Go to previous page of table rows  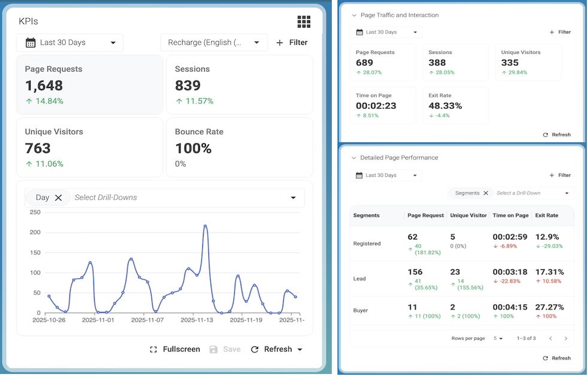click(550, 339)
